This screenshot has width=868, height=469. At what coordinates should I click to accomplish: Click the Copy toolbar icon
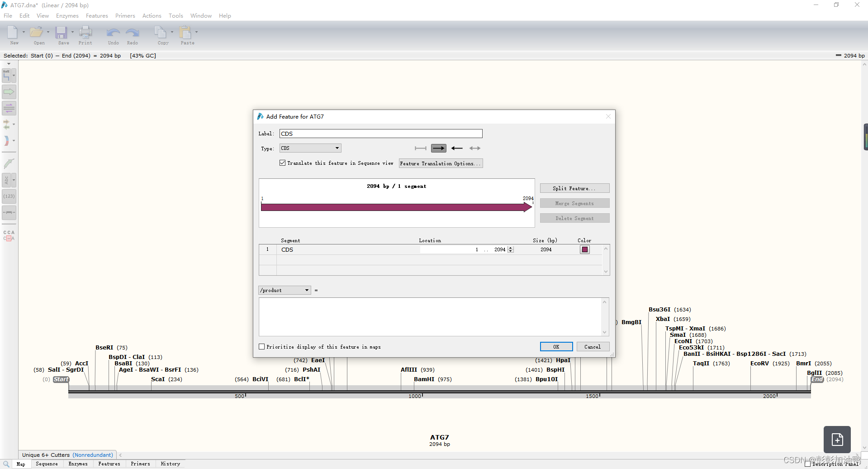(x=160, y=33)
